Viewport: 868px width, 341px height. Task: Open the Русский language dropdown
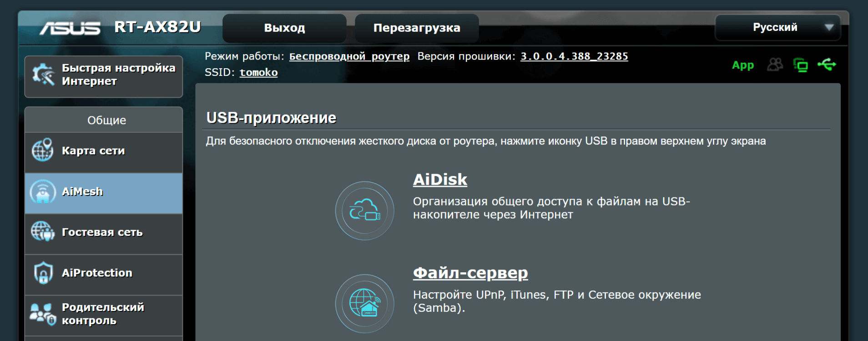click(775, 27)
